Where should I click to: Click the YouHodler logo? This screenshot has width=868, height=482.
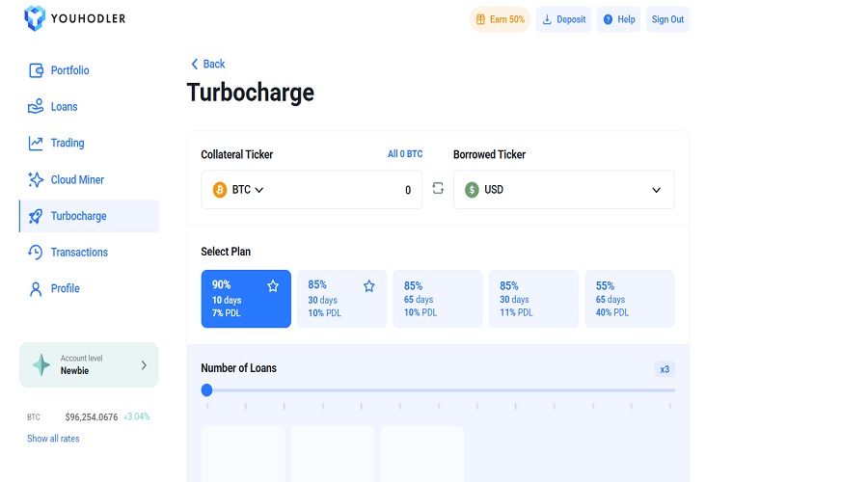click(x=74, y=19)
